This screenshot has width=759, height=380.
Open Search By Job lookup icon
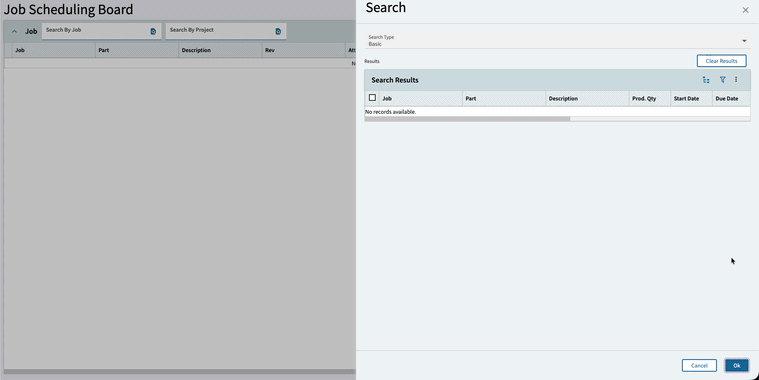click(153, 31)
